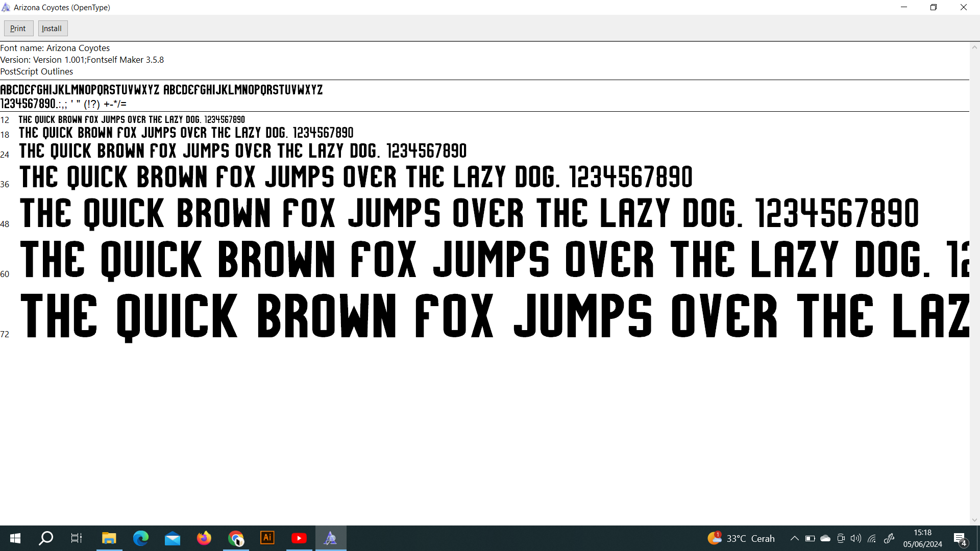Screen dimensions: 980x551
Task: Switch to Firefox in taskbar
Action: [x=204, y=538]
